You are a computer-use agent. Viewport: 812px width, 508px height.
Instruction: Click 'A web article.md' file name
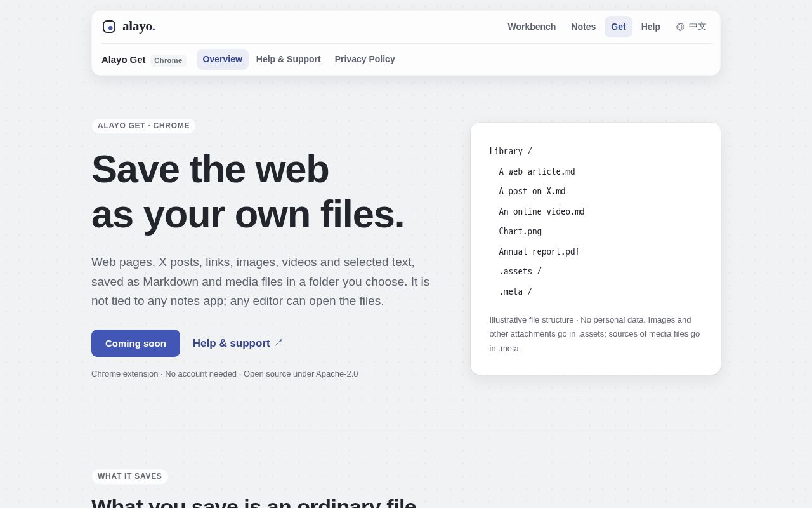coord(537,171)
